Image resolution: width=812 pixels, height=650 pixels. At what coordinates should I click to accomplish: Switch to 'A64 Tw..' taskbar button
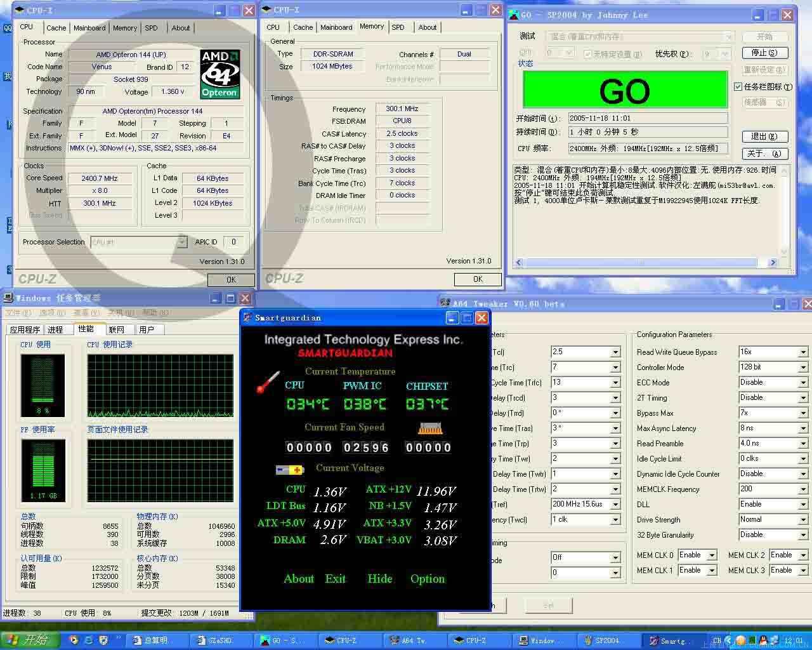(414, 640)
